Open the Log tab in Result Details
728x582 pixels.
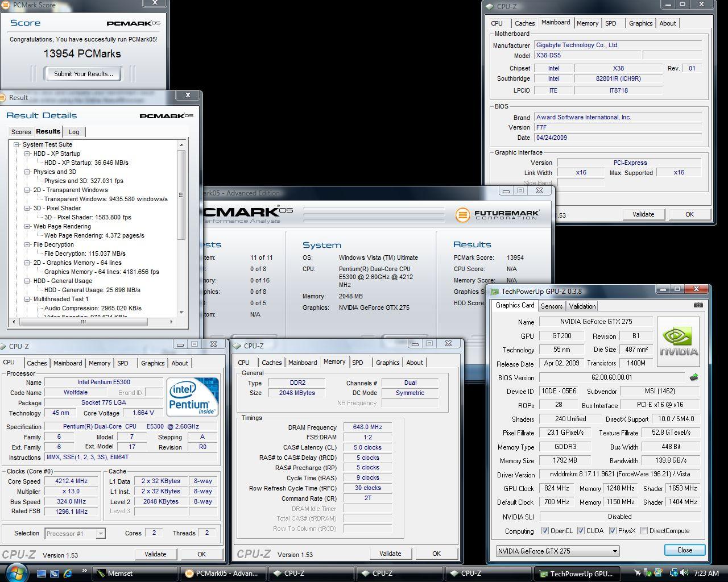click(74, 132)
